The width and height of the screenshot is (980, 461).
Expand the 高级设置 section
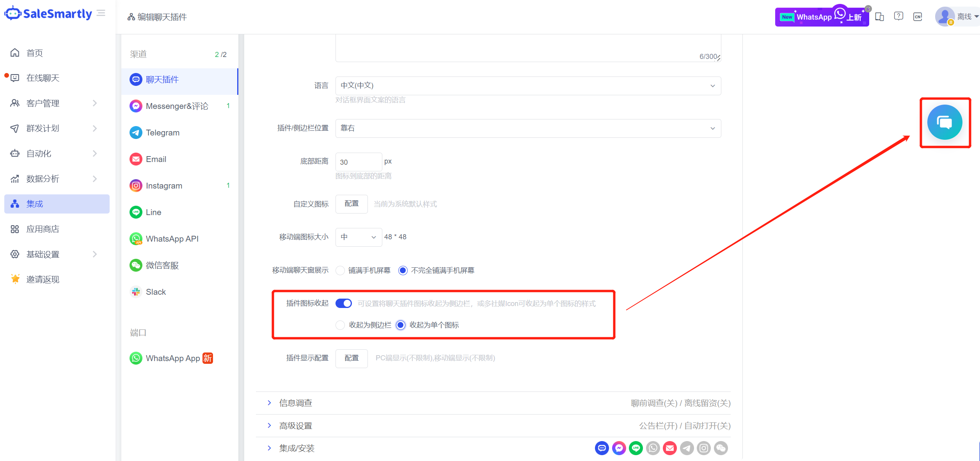296,426
